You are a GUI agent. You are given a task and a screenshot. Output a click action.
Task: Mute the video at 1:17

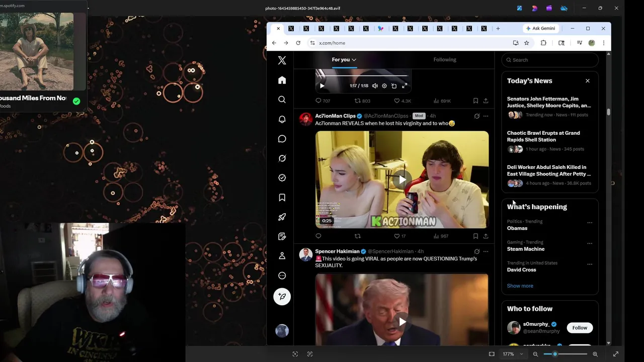tap(375, 86)
